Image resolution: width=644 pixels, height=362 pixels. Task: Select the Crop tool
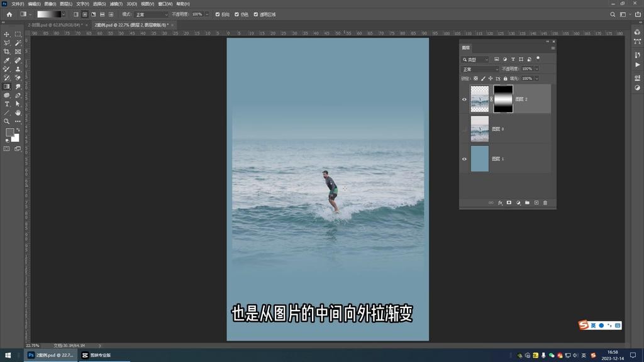point(7,52)
